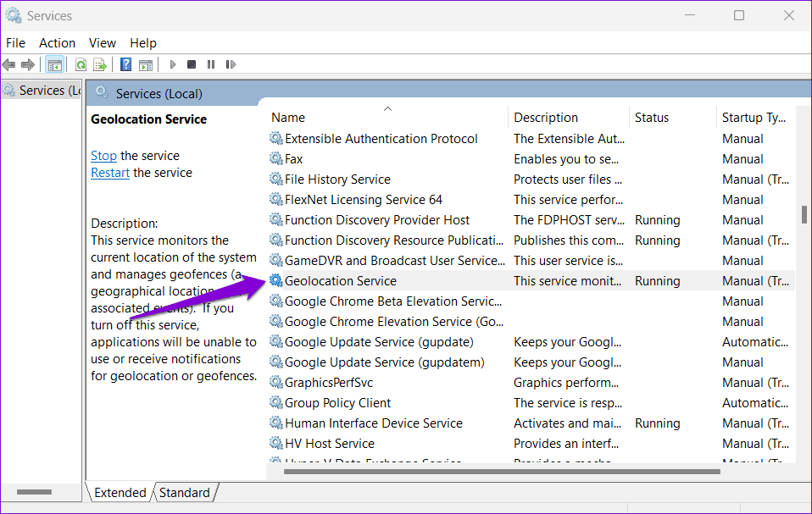Switch to the Standard tab
This screenshot has width=812, height=514.
pyautogui.click(x=185, y=493)
